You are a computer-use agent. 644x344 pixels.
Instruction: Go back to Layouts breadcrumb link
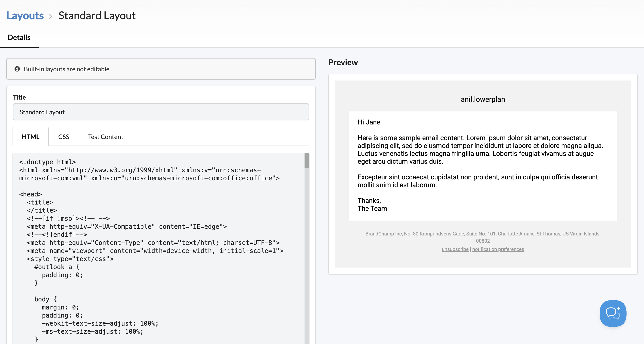click(25, 15)
